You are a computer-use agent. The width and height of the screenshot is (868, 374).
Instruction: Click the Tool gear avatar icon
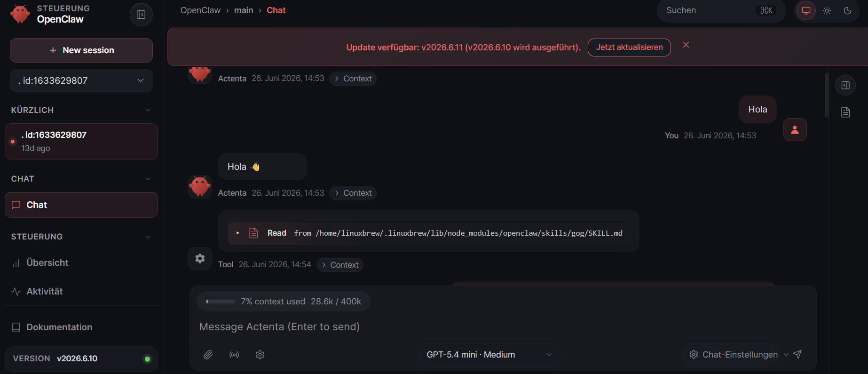click(x=200, y=258)
